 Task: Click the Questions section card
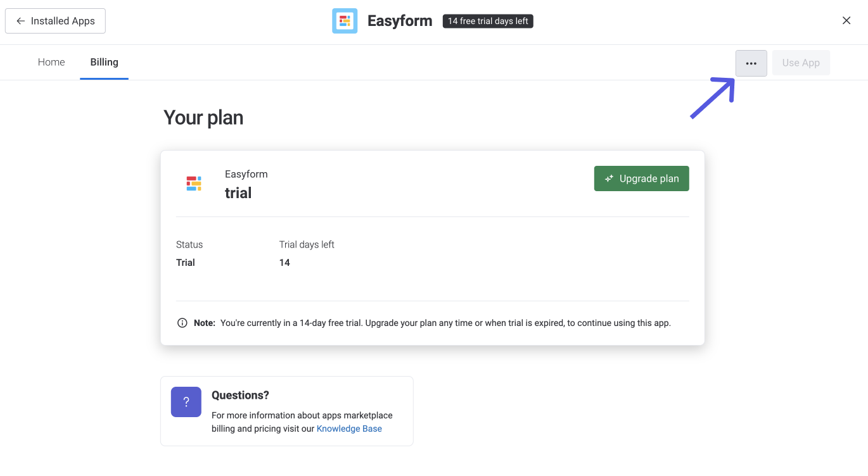286,411
